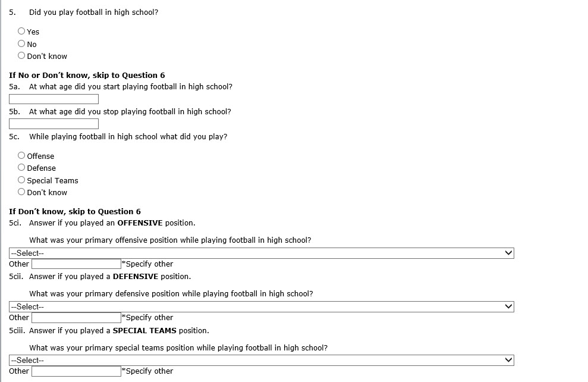Click the Other field for defensive position
The height and width of the screenshot is (382, 588).
click(x=76, y=317)
